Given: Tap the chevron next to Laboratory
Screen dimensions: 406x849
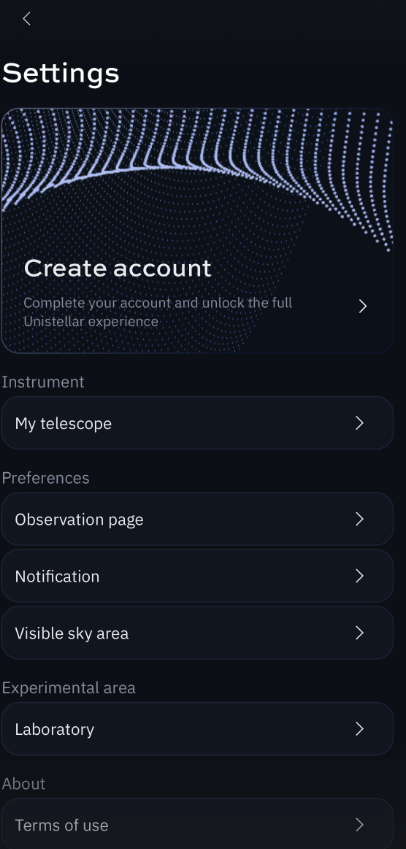Looking at the screenshot, I should point(359,729).
